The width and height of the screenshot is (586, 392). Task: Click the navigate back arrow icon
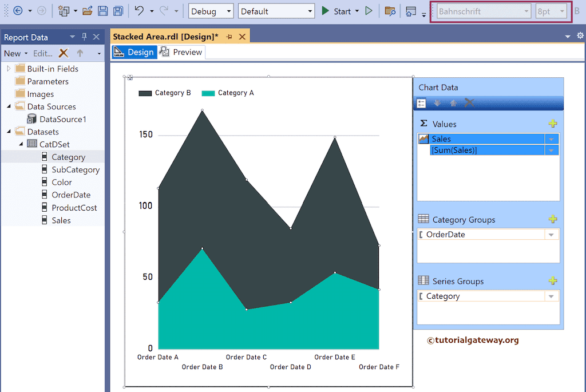(x=18, y=11)
